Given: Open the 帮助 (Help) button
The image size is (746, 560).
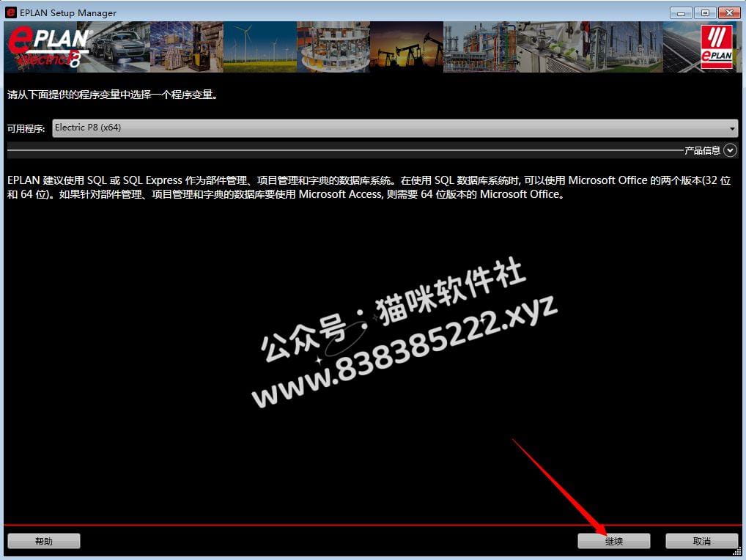Looking at the screenshot, I should point(44,541).
